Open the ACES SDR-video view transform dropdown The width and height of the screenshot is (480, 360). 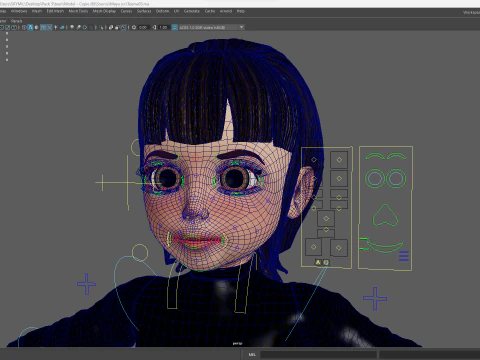(212, 27)
